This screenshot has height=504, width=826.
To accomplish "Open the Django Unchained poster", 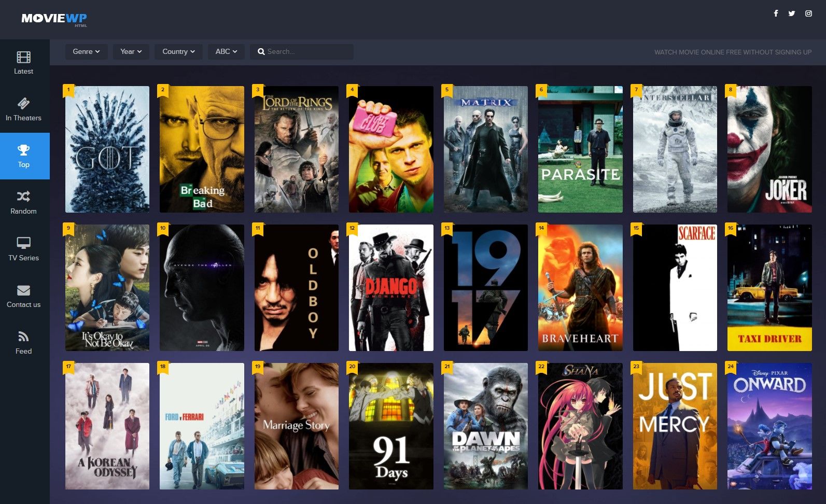I will pos(391,288).
